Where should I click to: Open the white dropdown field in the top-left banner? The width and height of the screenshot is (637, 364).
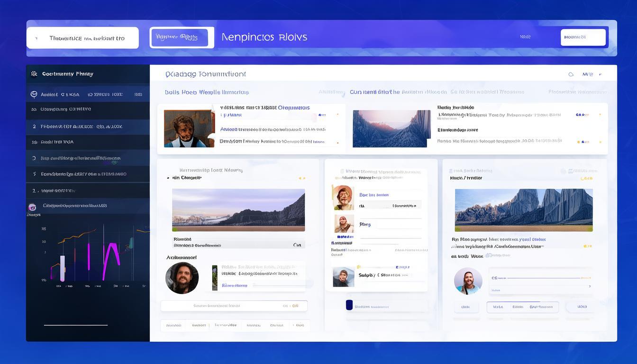pos(82,38)
